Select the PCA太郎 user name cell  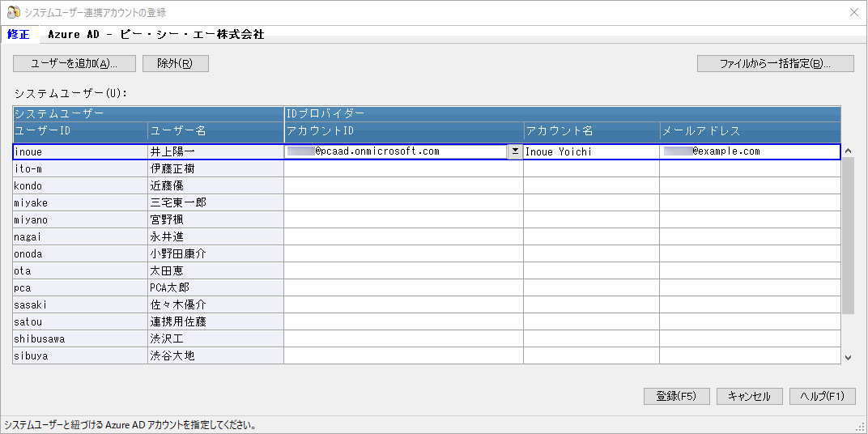point(215,287)
